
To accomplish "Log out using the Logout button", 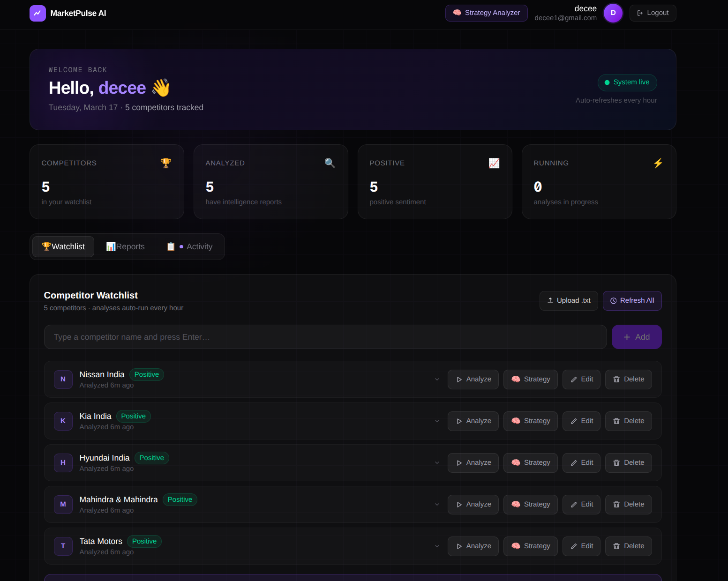I will point(653,13).
